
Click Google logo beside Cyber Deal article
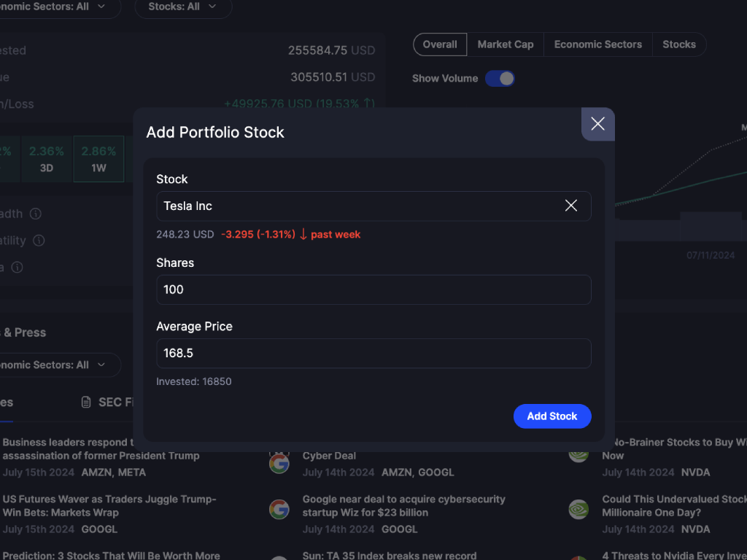point(279,463)
